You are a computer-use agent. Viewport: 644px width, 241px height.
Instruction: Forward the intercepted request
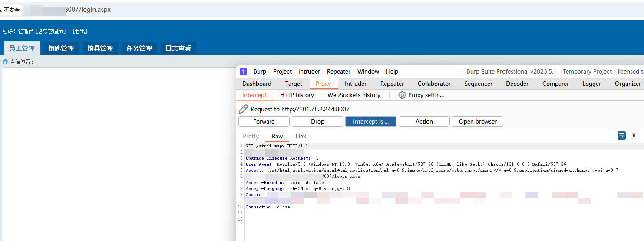(x=264, y=121)
